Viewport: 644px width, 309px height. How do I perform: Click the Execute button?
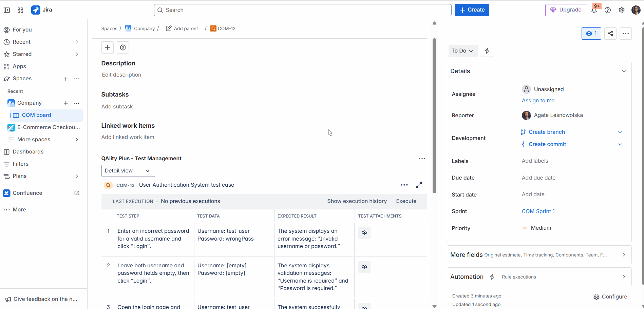(x=406, y=201)
